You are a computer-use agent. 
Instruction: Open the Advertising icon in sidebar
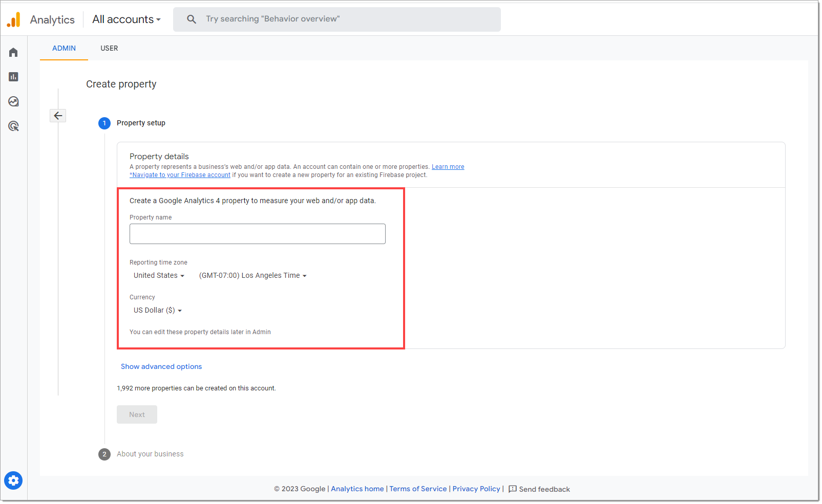pyautogui.click(x=13, y=126)
